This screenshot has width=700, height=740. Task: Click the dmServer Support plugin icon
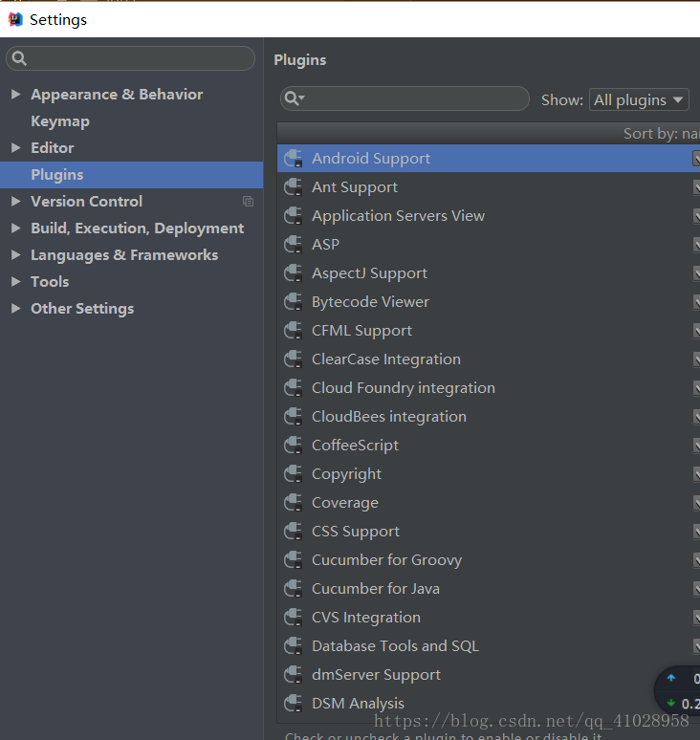point(294,675)
